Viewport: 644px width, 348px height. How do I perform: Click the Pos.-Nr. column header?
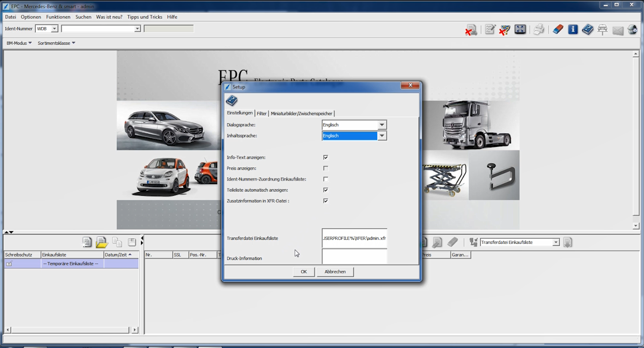203,255
